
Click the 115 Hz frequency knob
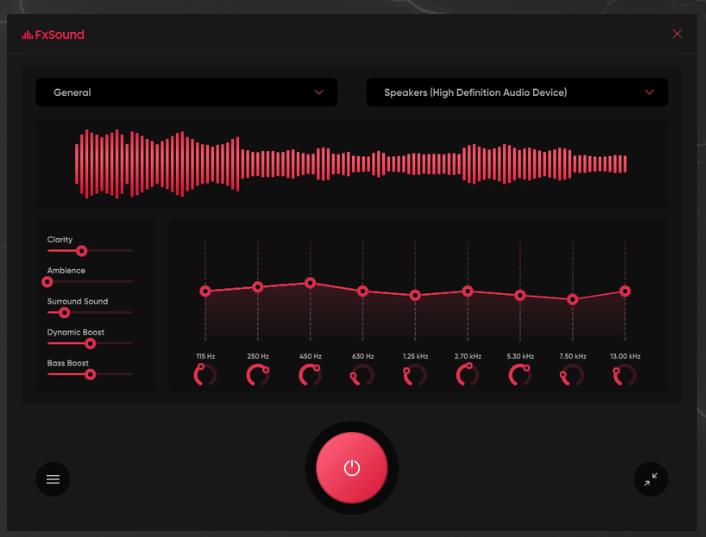click(x=205, y=375)
